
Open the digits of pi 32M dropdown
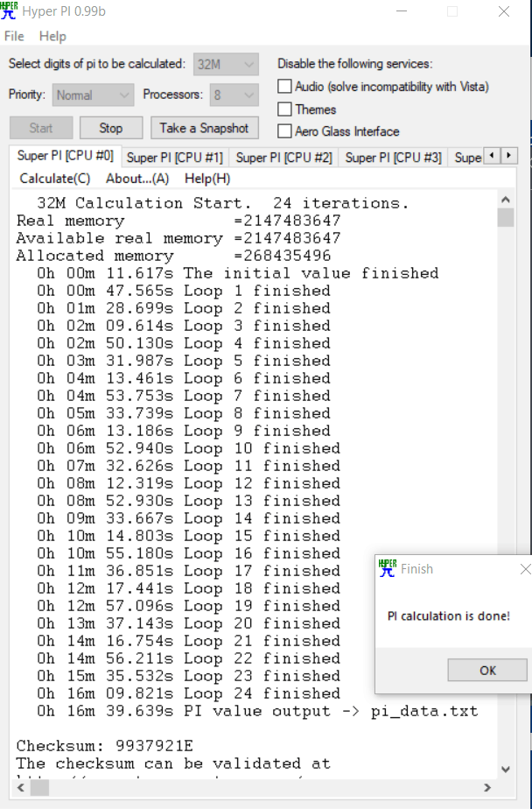pos(226,64)
